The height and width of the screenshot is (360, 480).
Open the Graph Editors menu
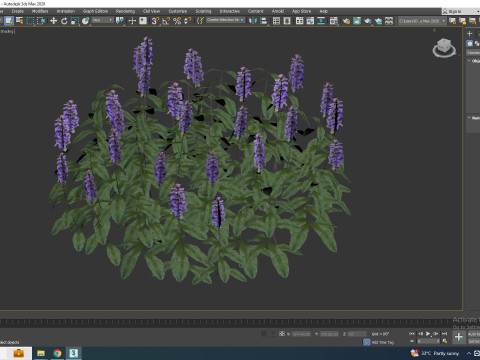95,11
